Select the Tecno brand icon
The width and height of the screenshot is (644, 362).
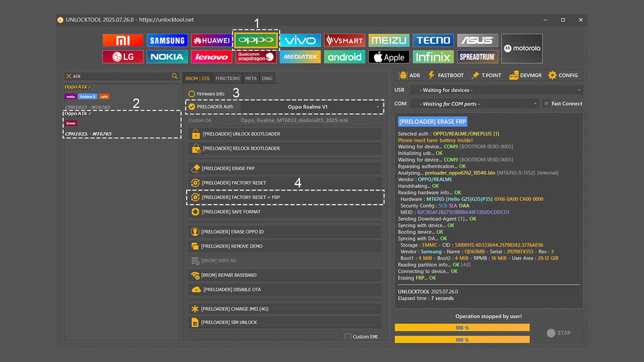coord(433,40)
